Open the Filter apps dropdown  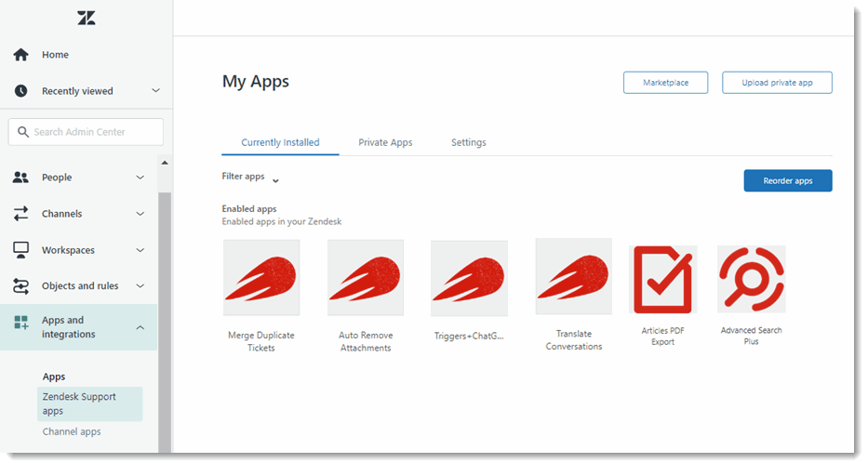(x=250, y=177)
